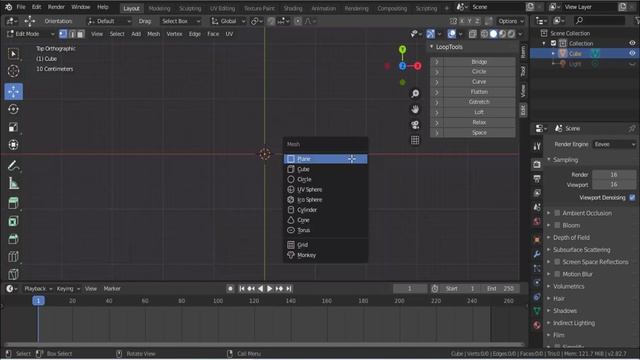The height and width of the screenshot is (360, 640).
Task: Click the pan hand viewport icon
Action: 415,109
